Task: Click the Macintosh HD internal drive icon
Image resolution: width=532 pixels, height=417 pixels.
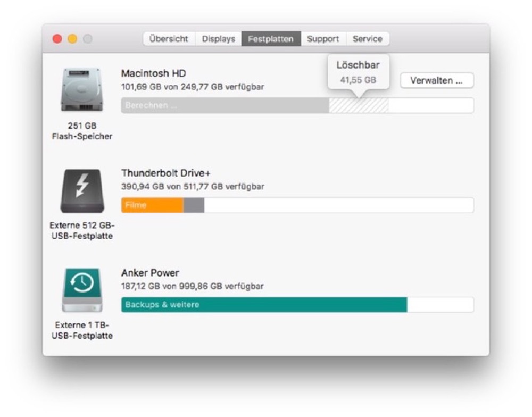Action: [81, 90]
